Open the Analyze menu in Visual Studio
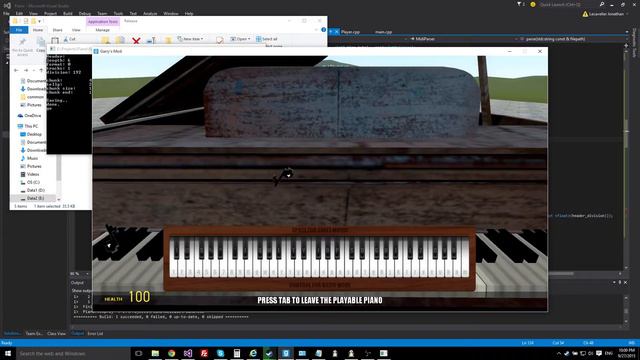This screenshot has height=360, width=640. [x=150, y=13]
